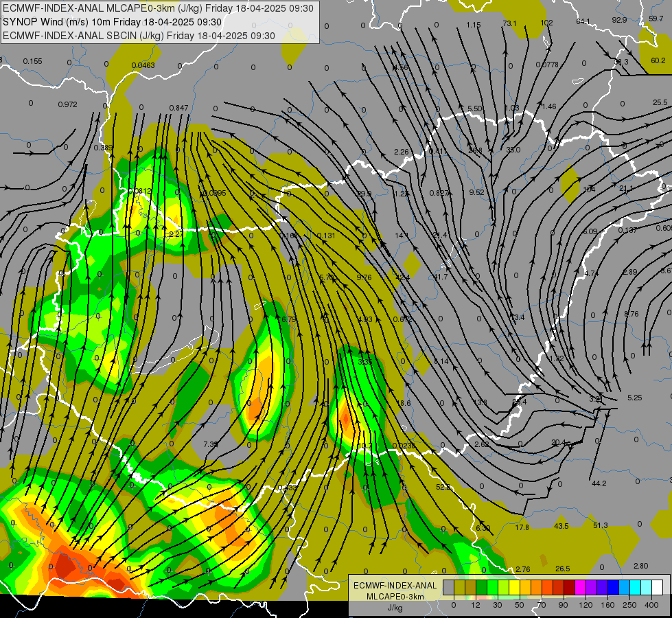
Task: Click the magenta legend swatch
Action: (x=580, y=588)
